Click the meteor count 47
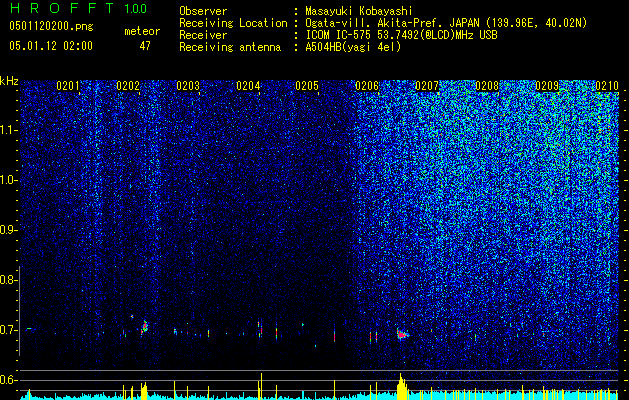 pyautogui.click(x=145, y=46)
